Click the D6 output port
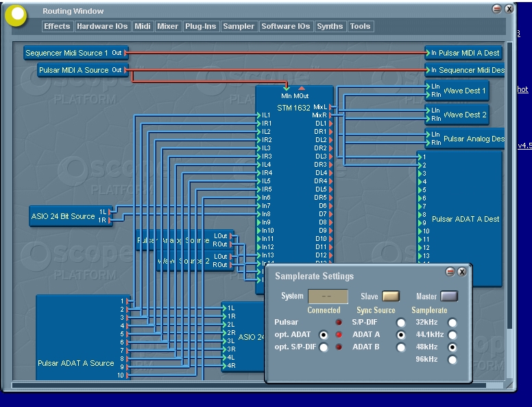Image resolution: width=532 pixels, height=407 pixels. (x=331, y=206)
